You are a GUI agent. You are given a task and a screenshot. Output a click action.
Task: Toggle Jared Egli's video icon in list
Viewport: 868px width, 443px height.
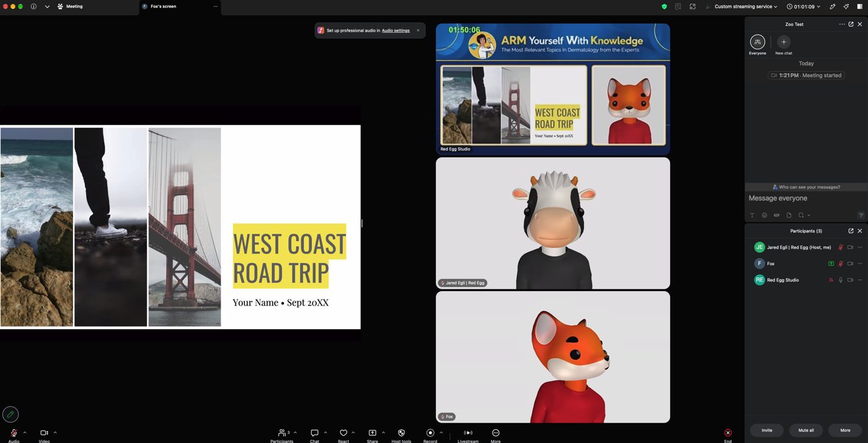click(x=850, y=247)
